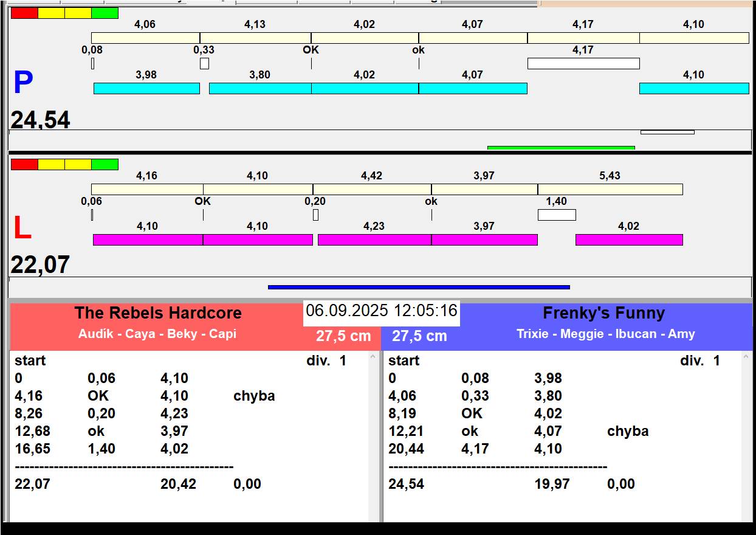Viewport: 756px width, 535px height.
Task: Click 'div. 1' in Frenky's Funny panel
Action: tap(700, 361)
